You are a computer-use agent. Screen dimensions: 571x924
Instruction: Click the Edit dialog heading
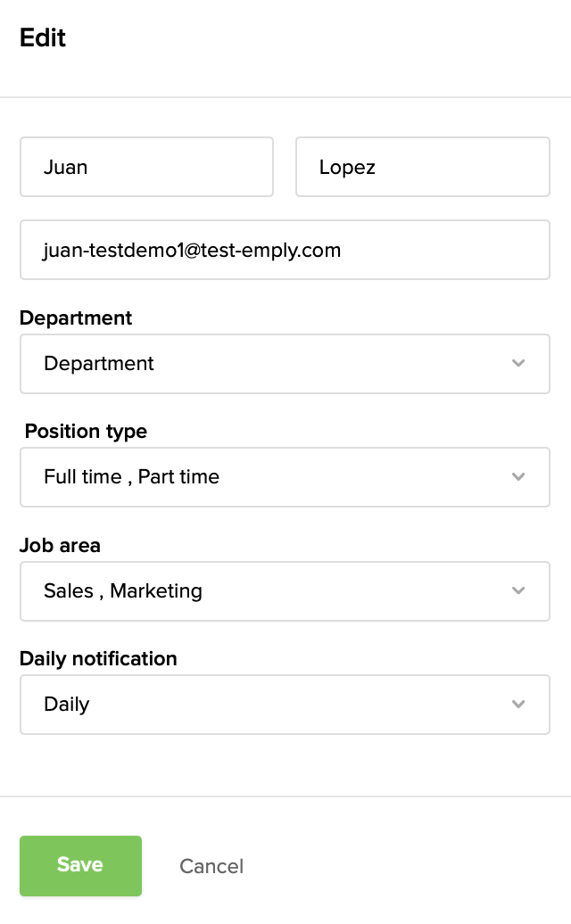(43, 38)
